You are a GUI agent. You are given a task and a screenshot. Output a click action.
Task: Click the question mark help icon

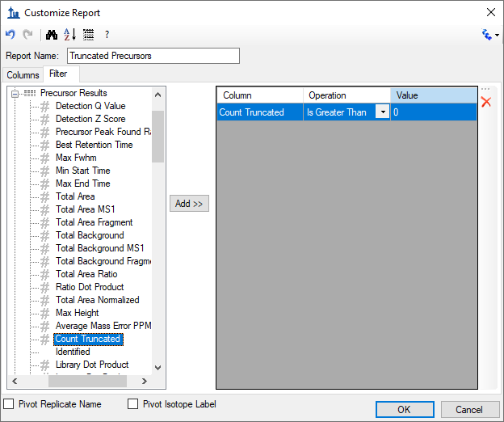[x=107, y=35]
